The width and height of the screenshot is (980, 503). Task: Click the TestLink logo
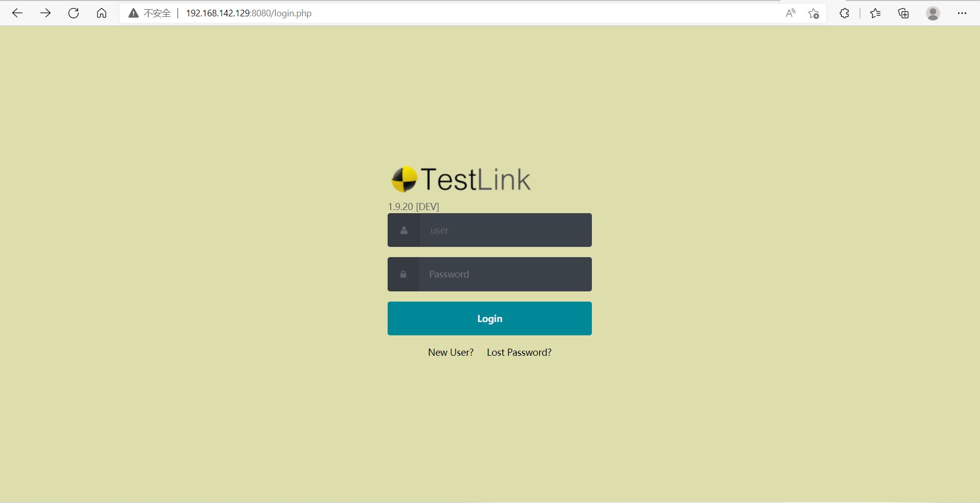[x=461, y=179]
